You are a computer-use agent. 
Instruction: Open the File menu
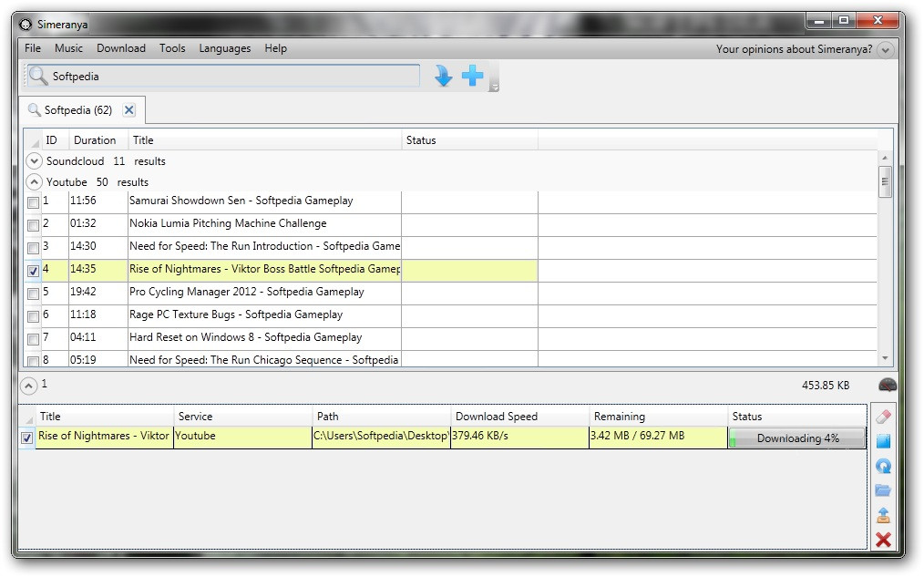[x=33, y=48]
